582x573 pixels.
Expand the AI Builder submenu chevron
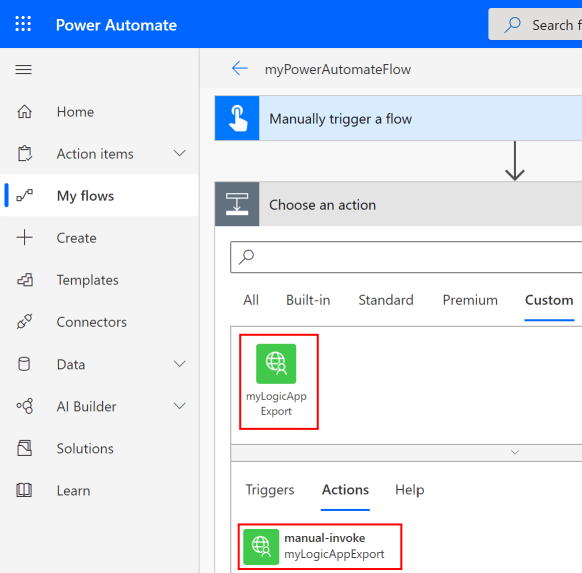180,406
